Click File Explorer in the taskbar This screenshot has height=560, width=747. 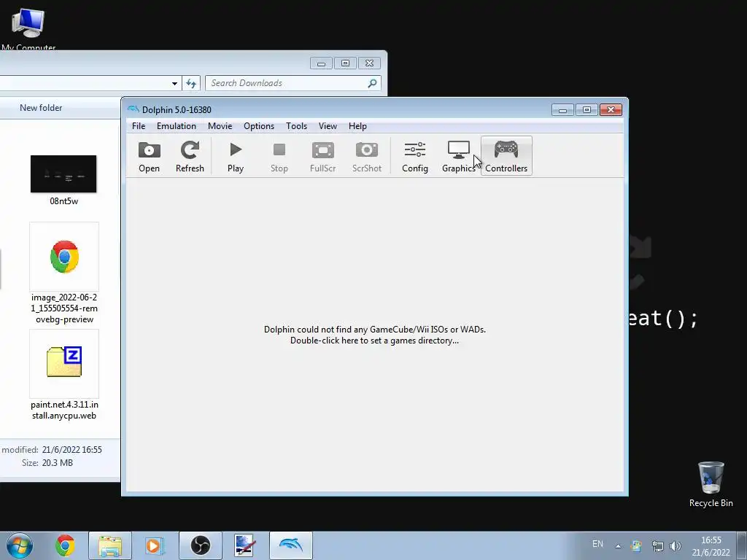[x=110, y=545]
